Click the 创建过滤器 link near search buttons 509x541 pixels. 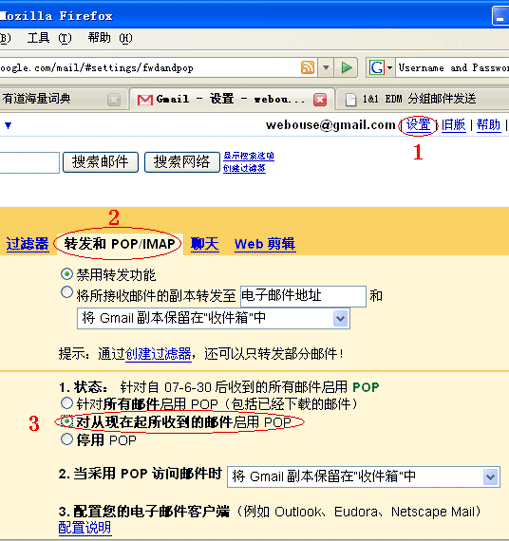pos(244,168)
